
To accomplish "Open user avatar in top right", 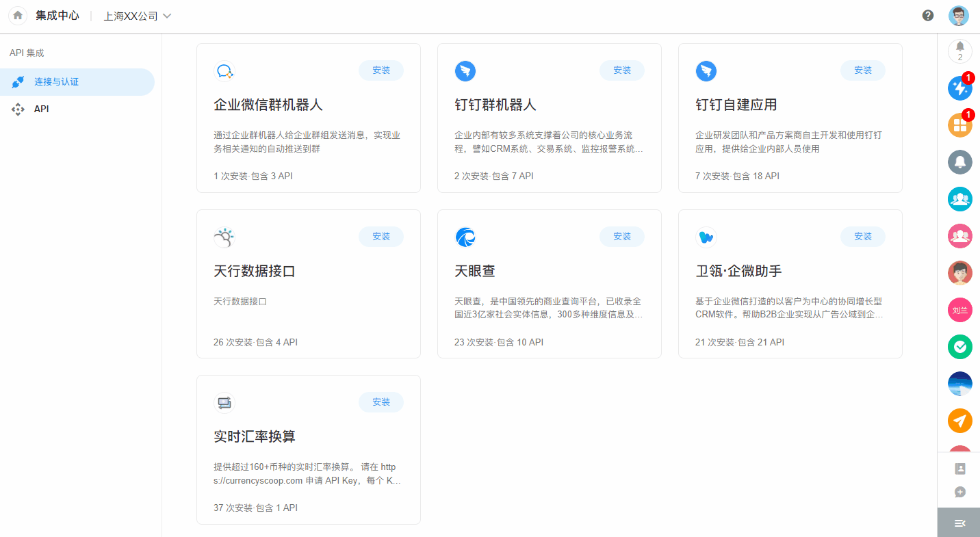I will pyautogui.click(x=959, y=16).
